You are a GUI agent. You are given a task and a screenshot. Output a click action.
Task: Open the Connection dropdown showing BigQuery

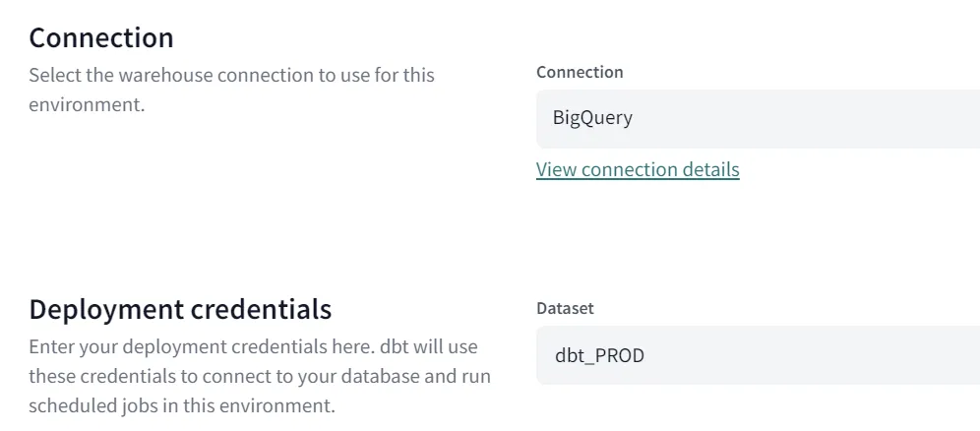(x=758, y=118)
